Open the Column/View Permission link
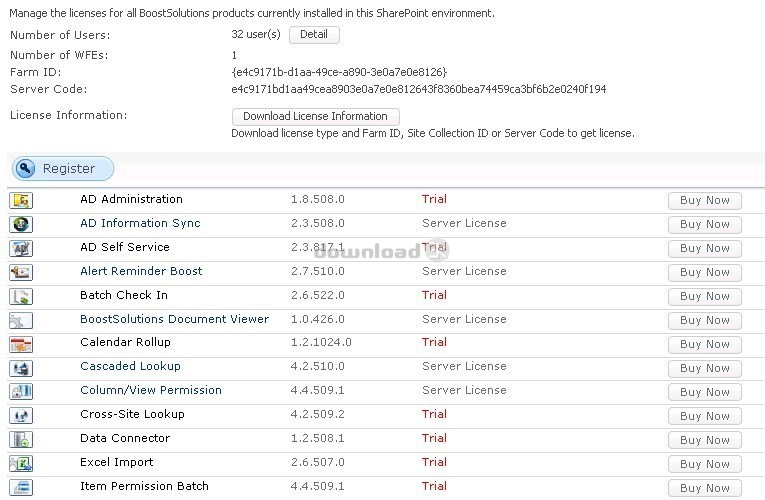 click(x=151, y=390)
